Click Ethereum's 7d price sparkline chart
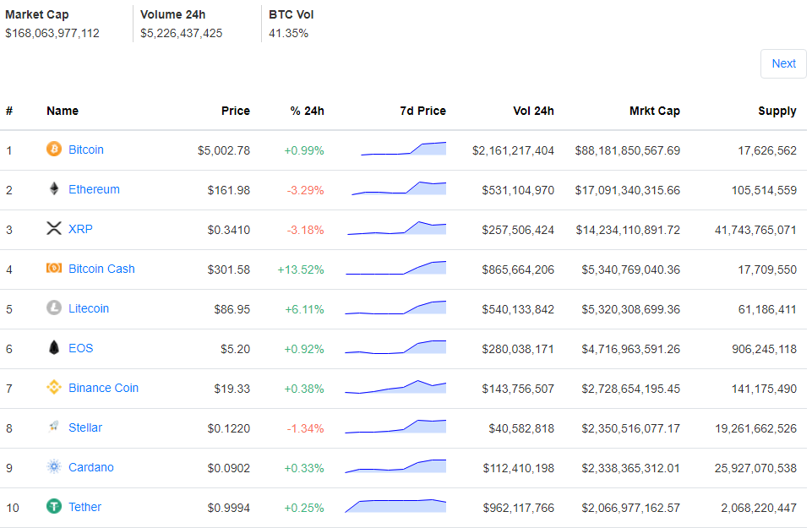Viewport: 812px width, 528px height. (399, 188)
